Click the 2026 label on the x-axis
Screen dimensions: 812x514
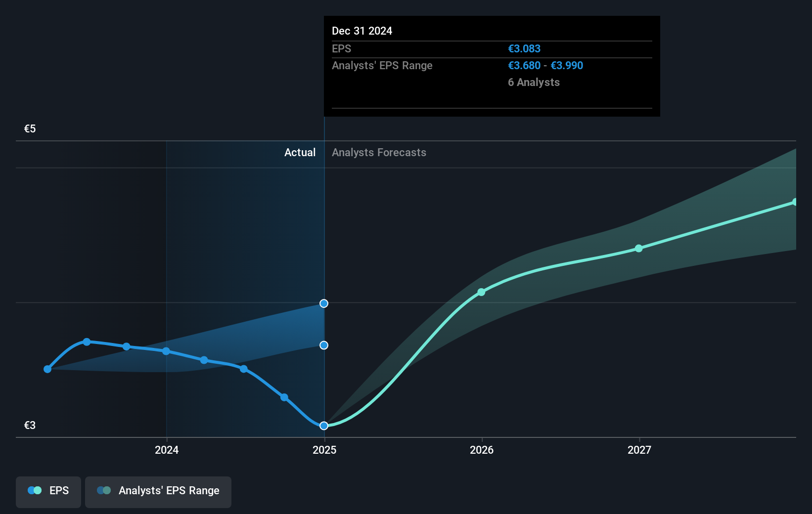482,450
